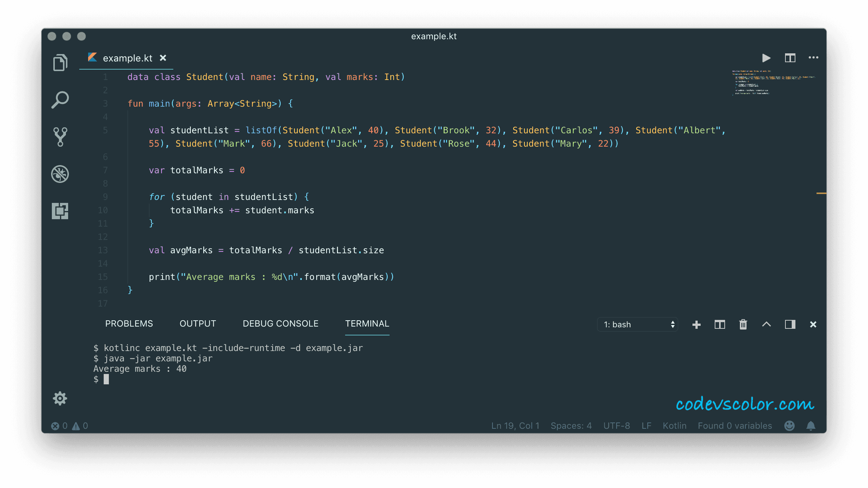Kill the terminal with trash icon

[x=743, y=325]
